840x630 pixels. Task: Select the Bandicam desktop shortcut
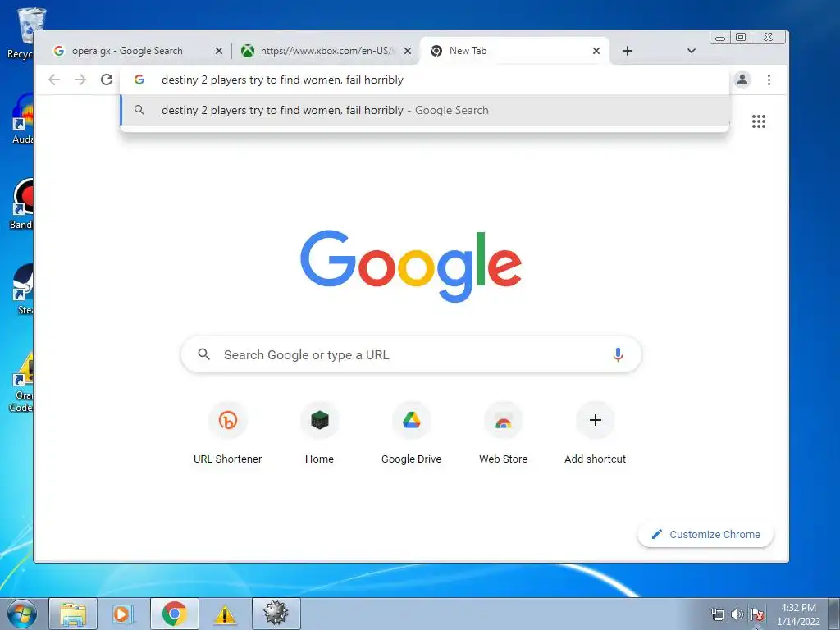(21, 204)
